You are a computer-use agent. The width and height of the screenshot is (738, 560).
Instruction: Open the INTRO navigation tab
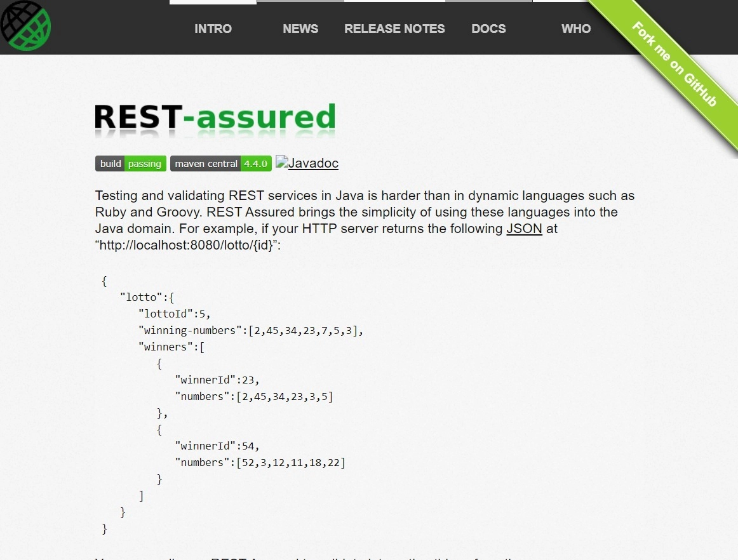point(213,29)
